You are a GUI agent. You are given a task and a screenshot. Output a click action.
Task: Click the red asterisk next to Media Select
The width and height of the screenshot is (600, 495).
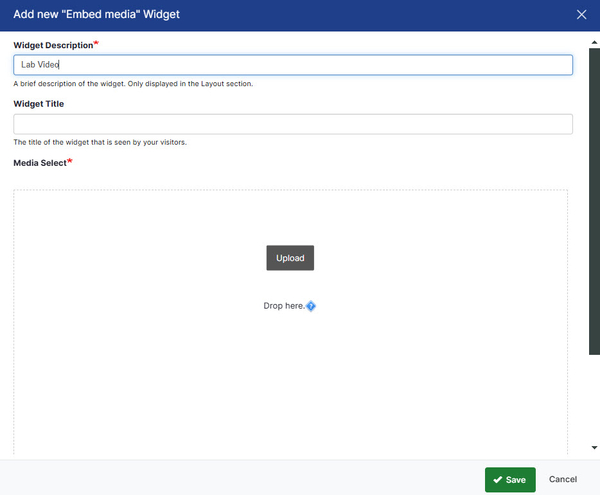tap(70, 161)
